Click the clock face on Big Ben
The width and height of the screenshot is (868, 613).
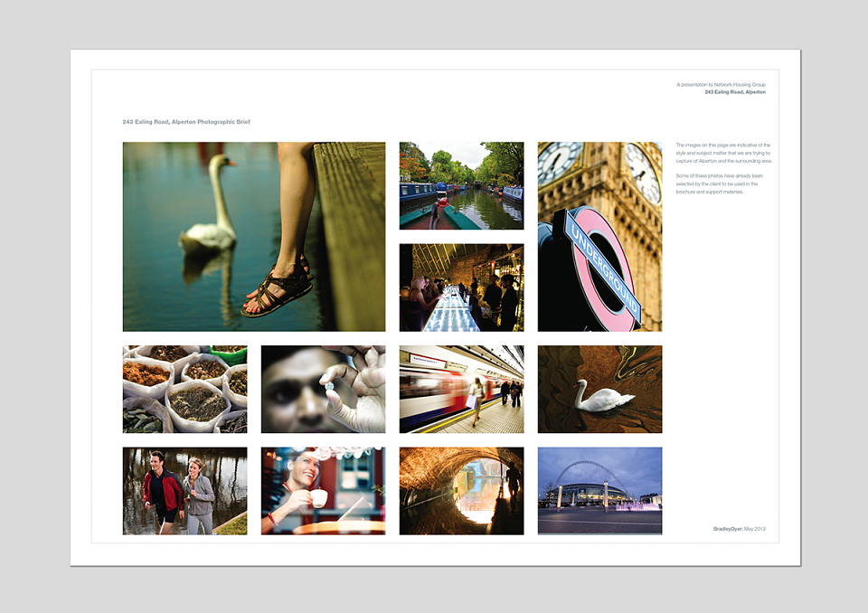tap(642, 173)
